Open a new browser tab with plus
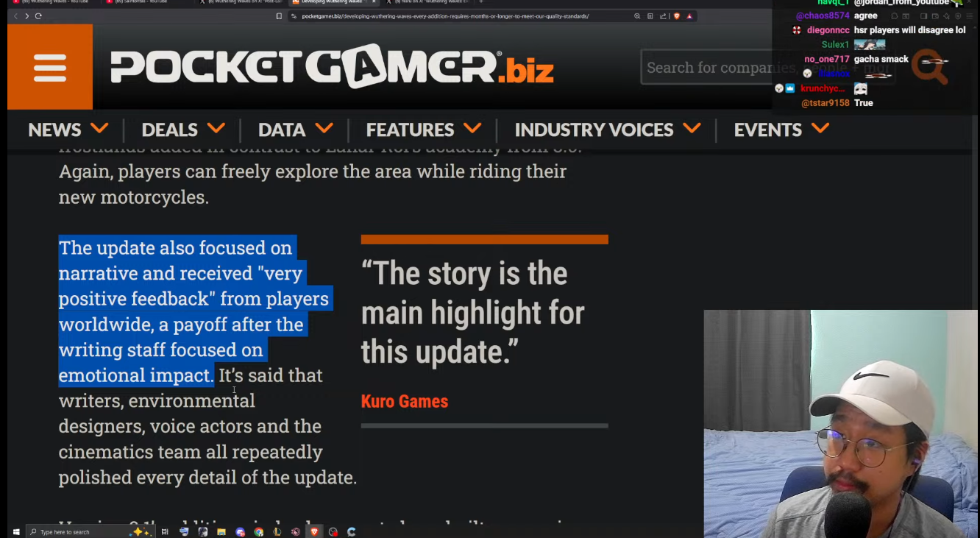The image size is (980, 538). coord(481,2)
